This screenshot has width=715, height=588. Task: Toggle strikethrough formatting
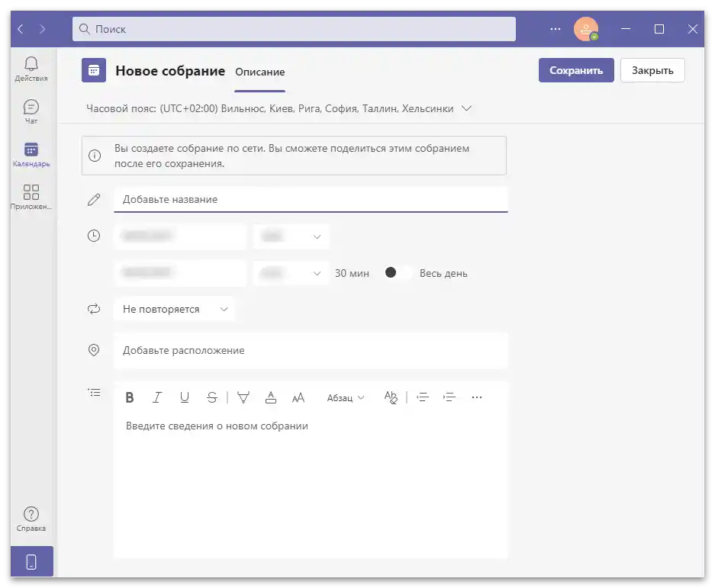[211, 397]
